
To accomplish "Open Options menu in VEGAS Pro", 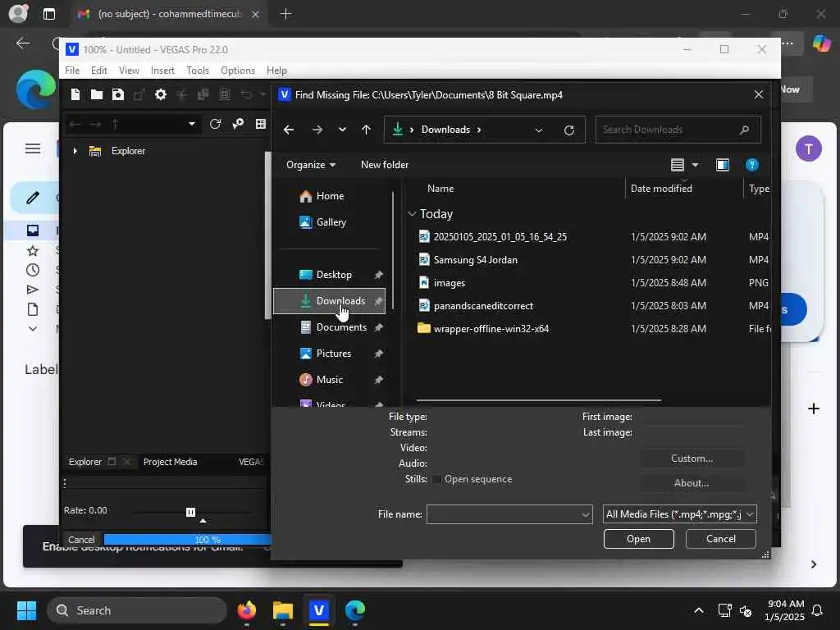I will coord(238,71).
